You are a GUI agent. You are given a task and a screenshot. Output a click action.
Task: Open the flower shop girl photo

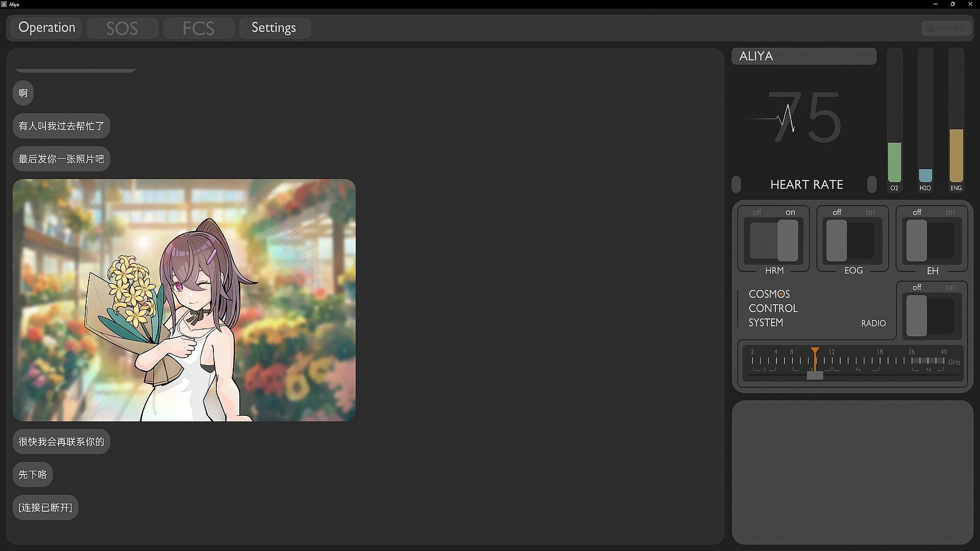tap(184, 300)
